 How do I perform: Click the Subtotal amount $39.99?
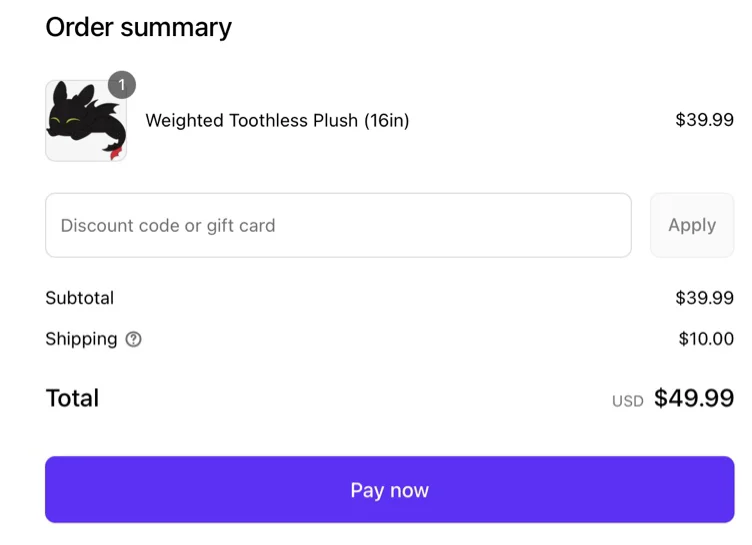704,298
